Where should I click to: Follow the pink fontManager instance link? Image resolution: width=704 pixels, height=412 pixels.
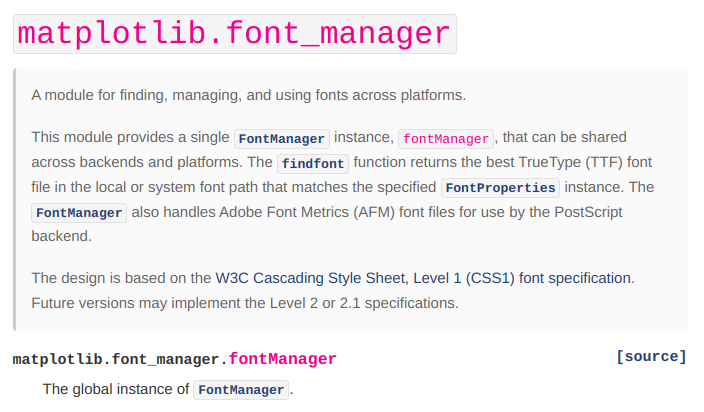(x=446, y=138)
